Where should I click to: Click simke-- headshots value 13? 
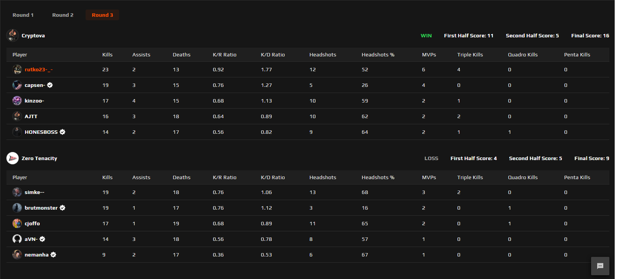pos(312,192)
